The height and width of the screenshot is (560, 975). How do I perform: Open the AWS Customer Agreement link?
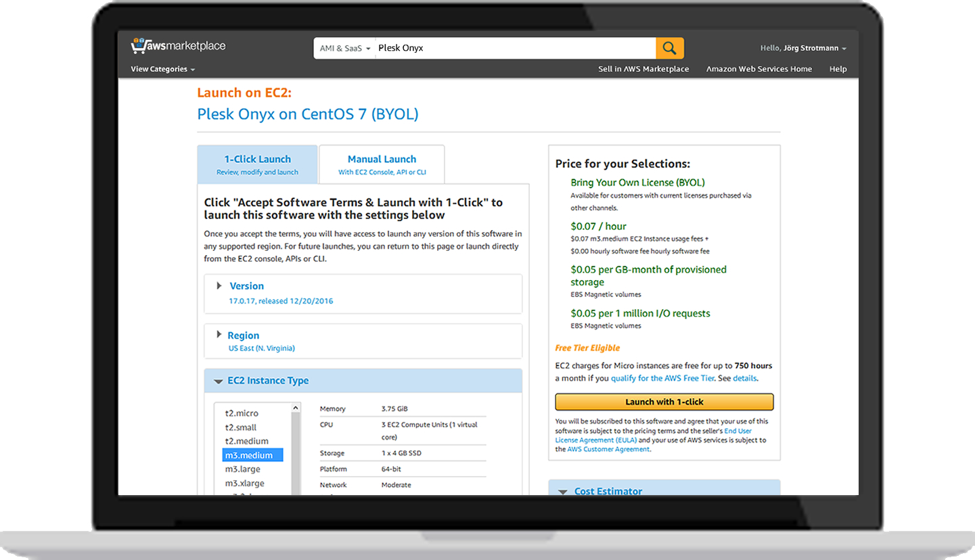click(608, 449)
